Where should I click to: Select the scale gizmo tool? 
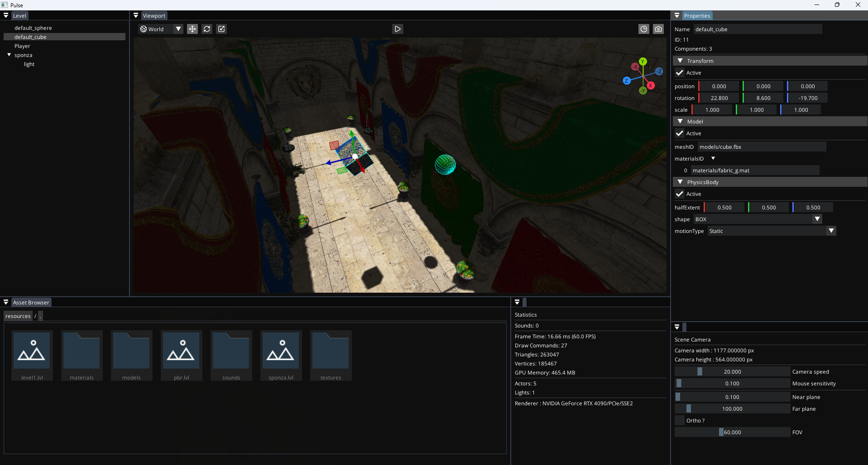pyautogui.click(x=221, y=29)
